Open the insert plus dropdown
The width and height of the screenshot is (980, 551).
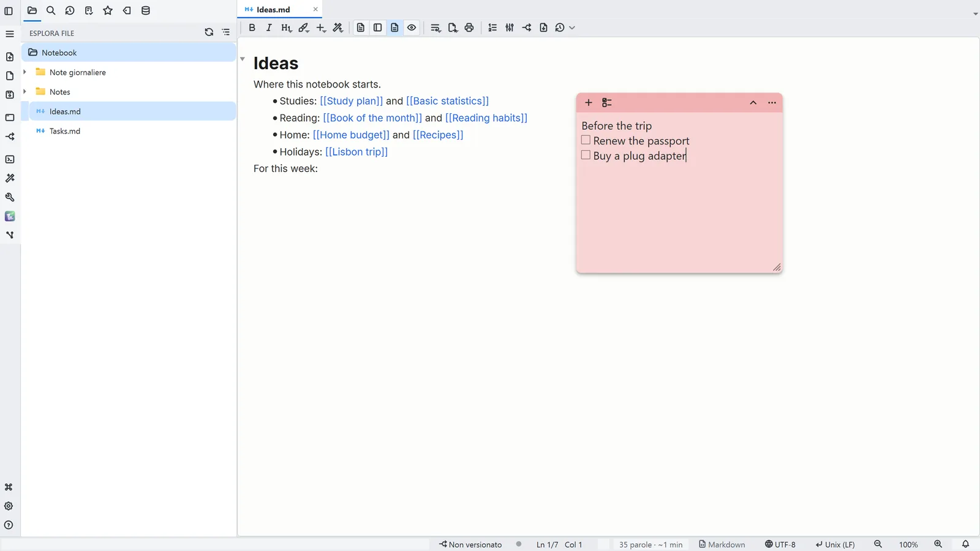tap(321, 28)
